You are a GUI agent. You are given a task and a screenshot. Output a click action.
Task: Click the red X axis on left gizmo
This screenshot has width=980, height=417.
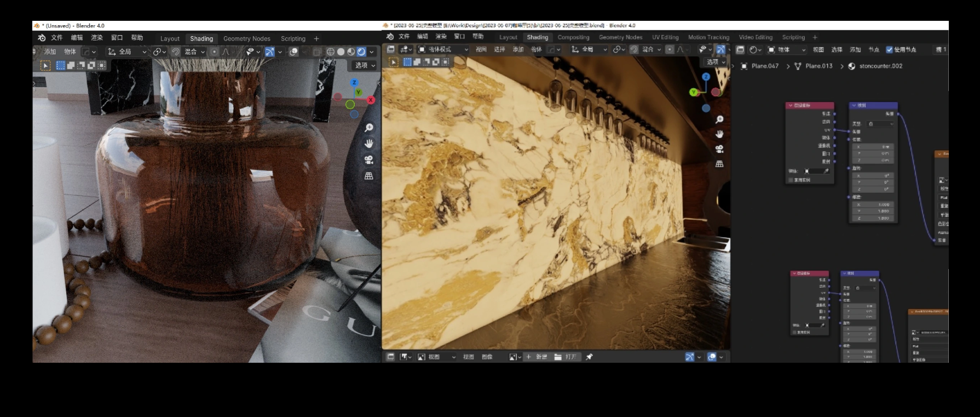pos(371,100)
